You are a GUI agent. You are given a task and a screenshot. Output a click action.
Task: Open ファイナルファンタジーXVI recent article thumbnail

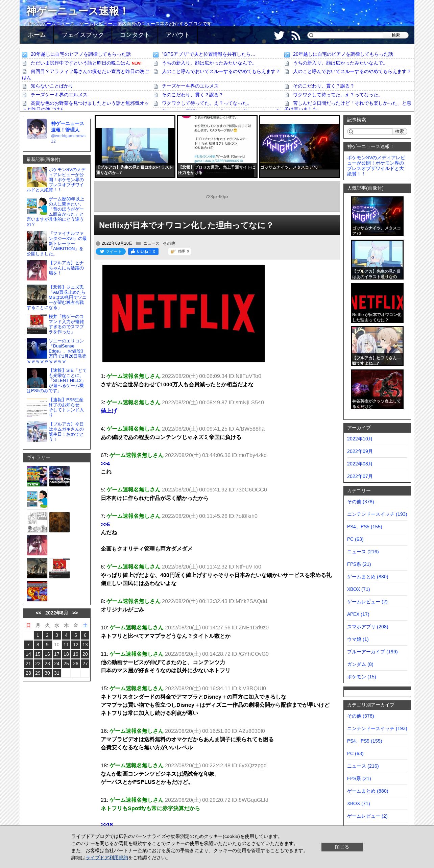37,241
